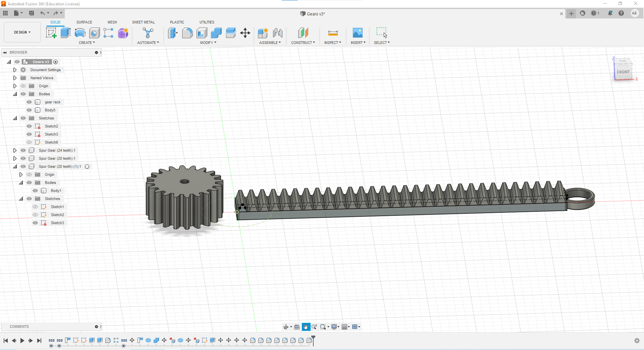Show the top-level Origin folder

pyautogui.click(x=23, y=86)
